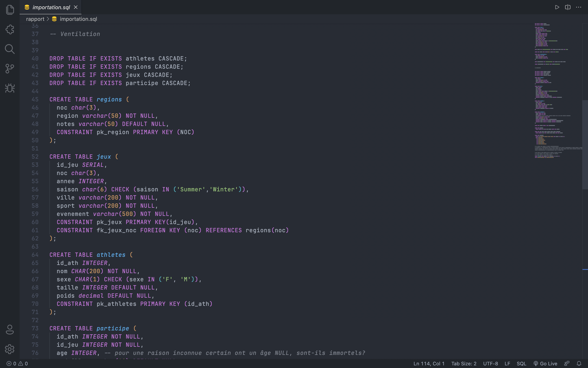
Task: Click 'nom CHAR(200) NOT NULL,' line
Action: [98, 271]
